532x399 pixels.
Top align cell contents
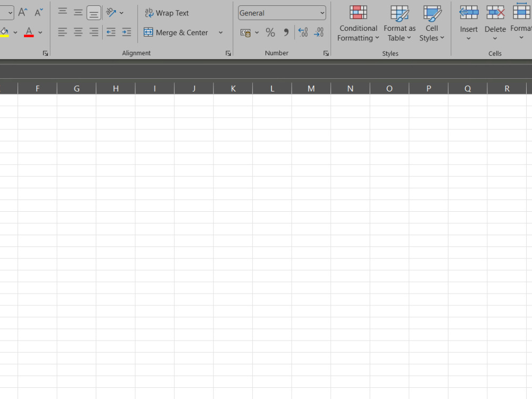(x=62, y=13)
